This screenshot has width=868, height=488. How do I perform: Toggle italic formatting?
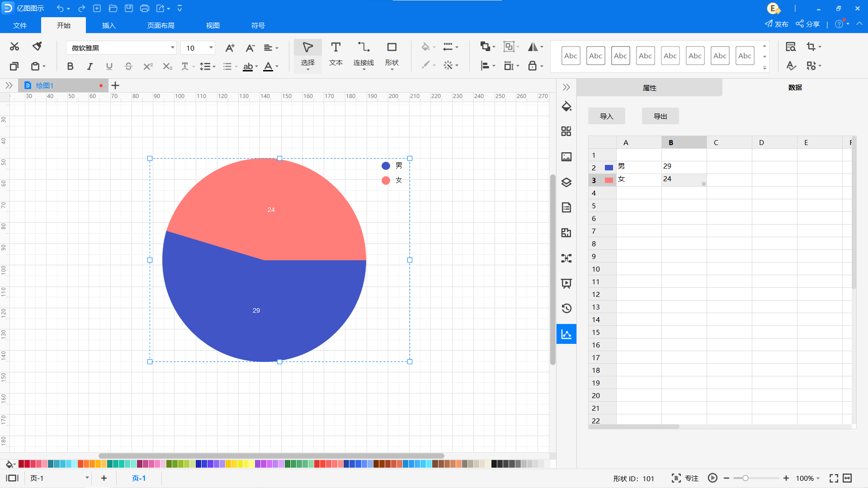point(90,66)
